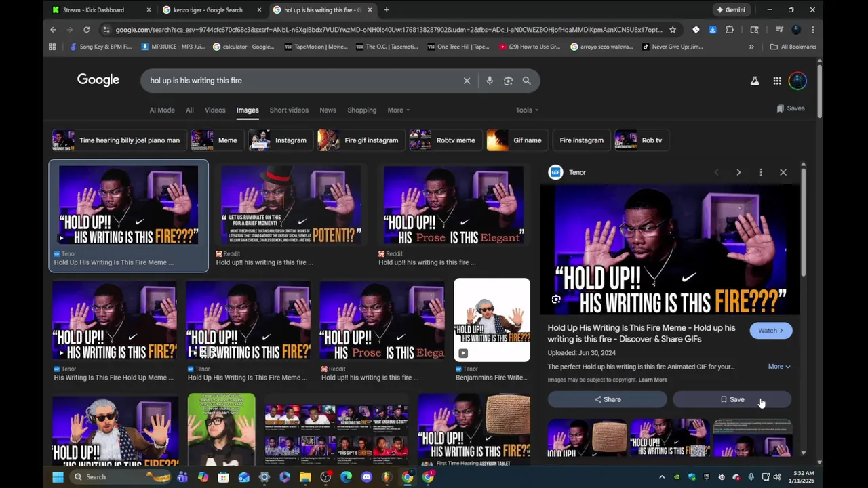Reload the page in Chrome
This screenshot has width=868, height=488.
(x=86, y=30)
